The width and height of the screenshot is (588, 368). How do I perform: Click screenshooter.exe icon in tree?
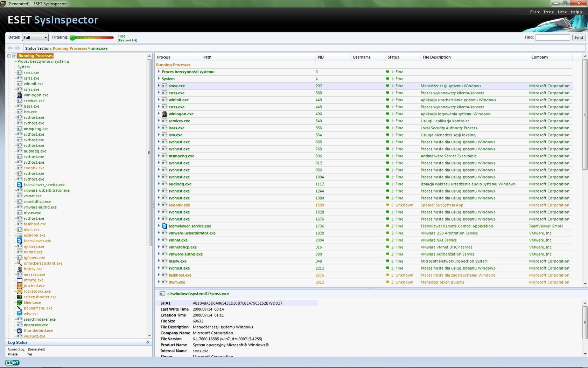point(20,297)
